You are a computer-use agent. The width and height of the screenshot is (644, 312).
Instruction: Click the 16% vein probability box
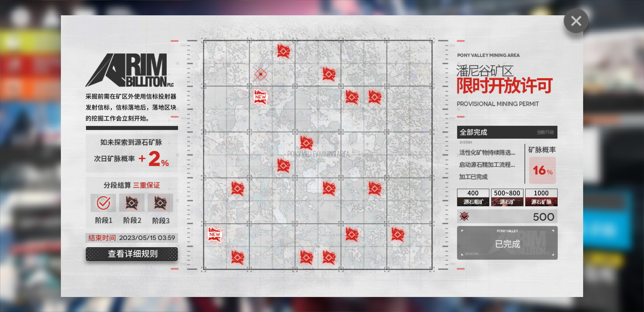(x=542, y=170)
